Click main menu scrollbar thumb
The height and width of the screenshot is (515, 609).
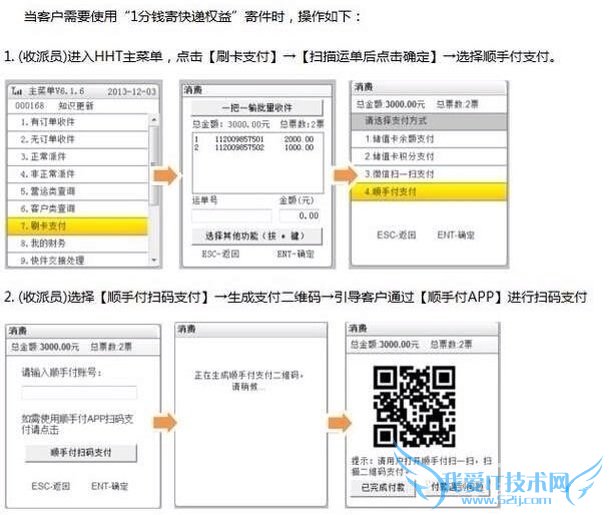click(154, 165)
